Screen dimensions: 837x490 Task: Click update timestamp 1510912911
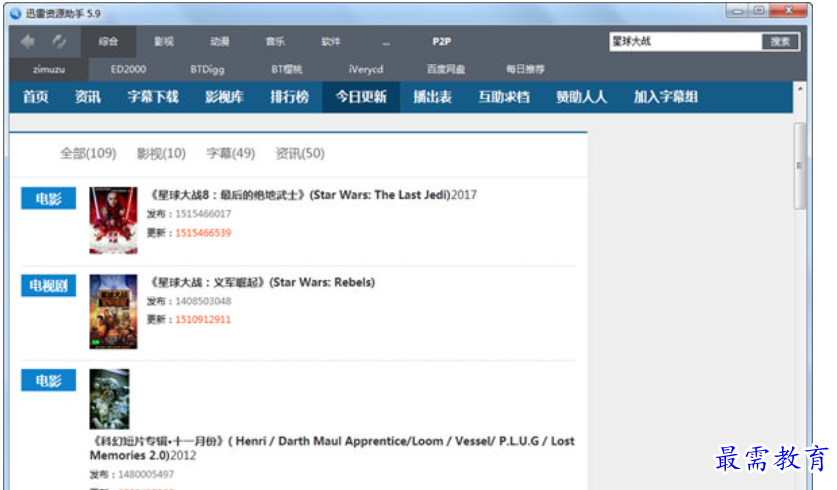click(203, 320)
